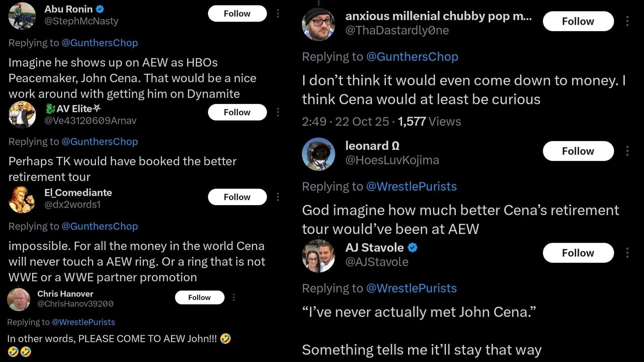The height and width of the screenshot is (362, 644).
Task: Open @GunthersChop link in Abu Ronin's reply
Action: 100,43
